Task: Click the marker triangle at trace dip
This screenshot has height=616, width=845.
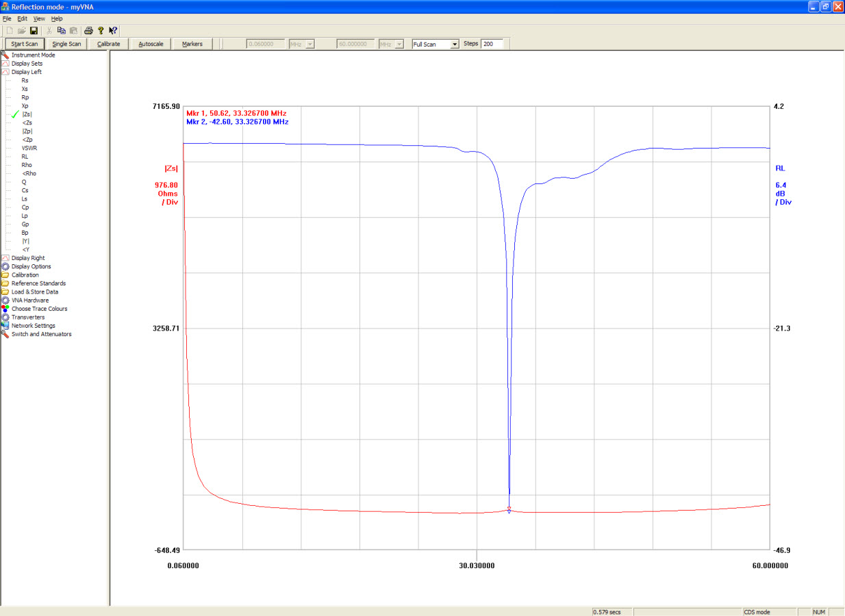Action: (509, 510)
